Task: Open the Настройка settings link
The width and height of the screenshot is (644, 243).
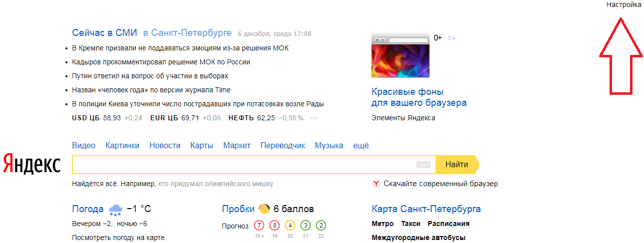Action: coord(624,4)
